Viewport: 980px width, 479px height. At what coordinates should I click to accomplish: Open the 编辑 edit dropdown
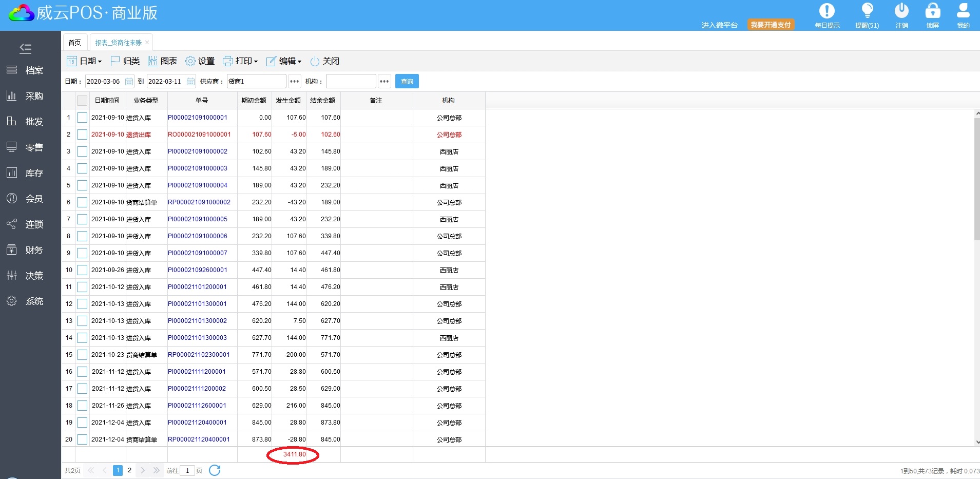point(284,61)
